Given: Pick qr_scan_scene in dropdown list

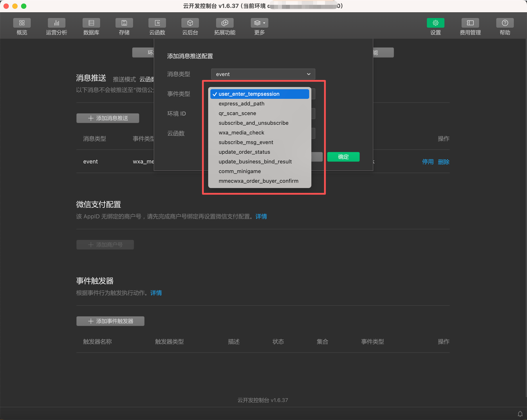Looking at the screenshot, I should [237, 113].
